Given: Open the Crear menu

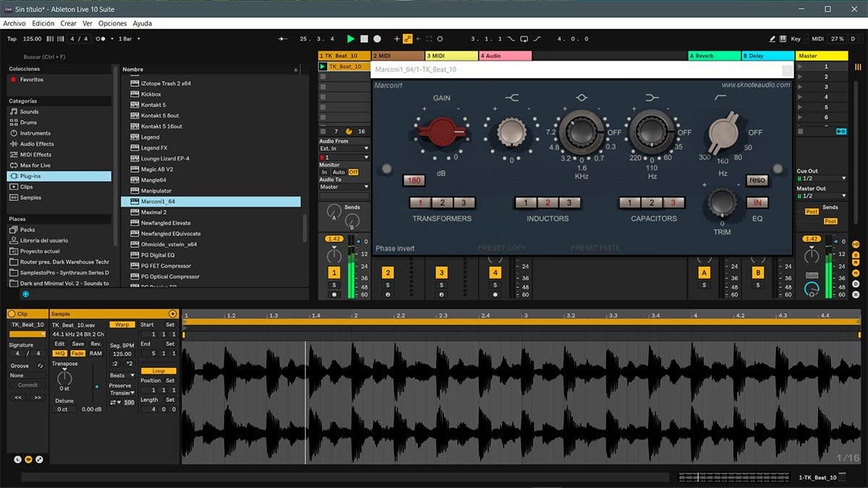Looking at the screenshot, I should coord(68,23).
